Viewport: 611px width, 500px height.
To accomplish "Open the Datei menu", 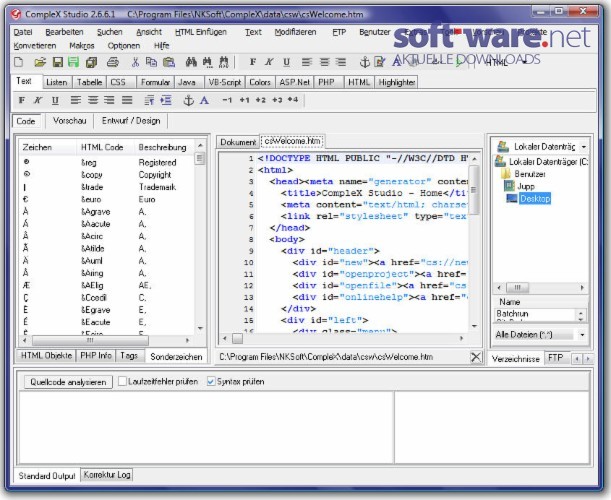I will coord(23,32).
